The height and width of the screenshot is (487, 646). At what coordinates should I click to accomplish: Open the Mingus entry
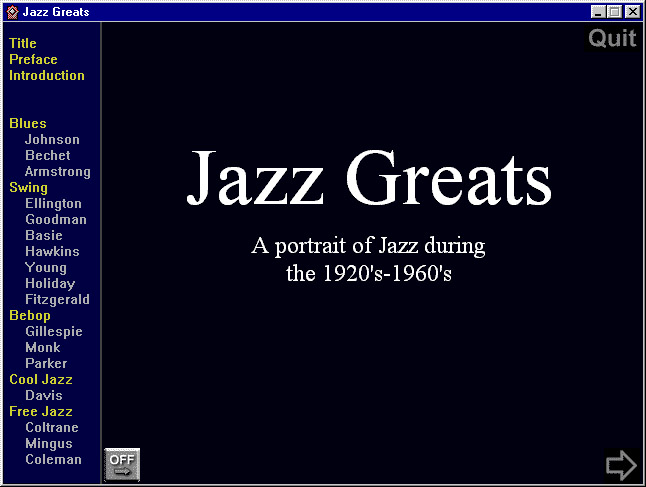tap(49, 443)
